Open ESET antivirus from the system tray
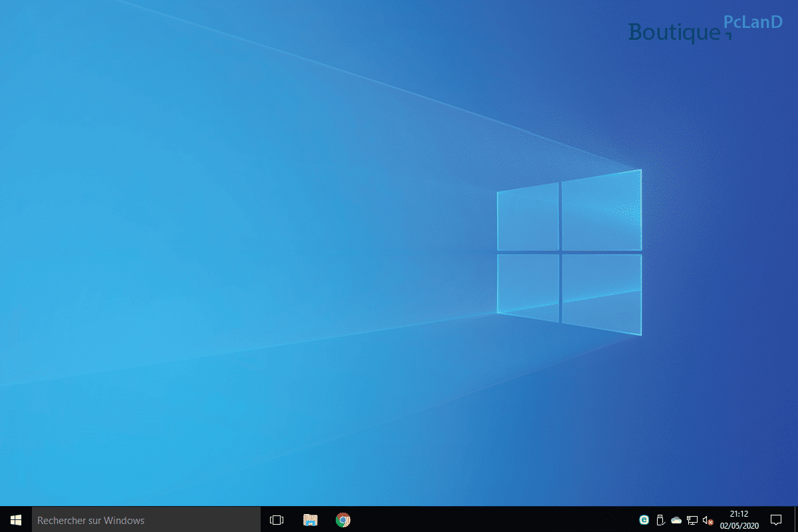The image size is (798, 532). point(644,519)
